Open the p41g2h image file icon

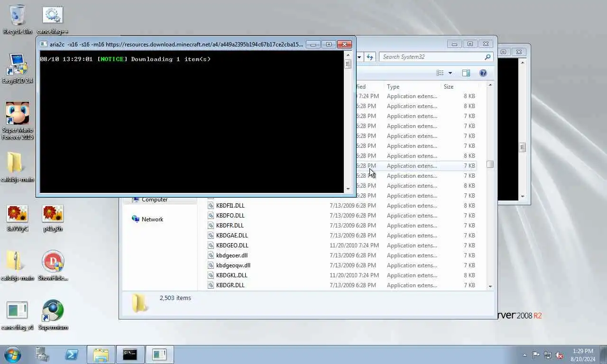coord(53,218)
